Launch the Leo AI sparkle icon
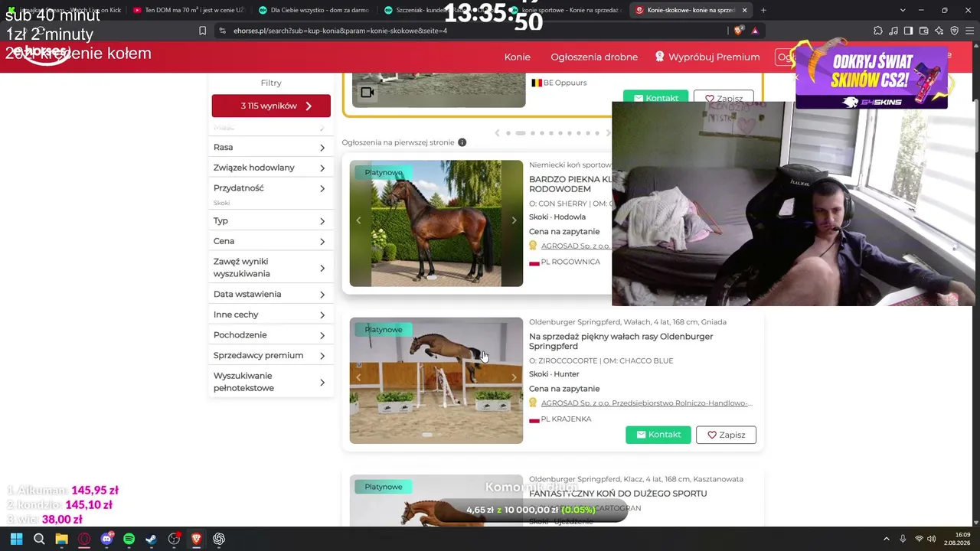980x551 pixels. pos(939,31)
